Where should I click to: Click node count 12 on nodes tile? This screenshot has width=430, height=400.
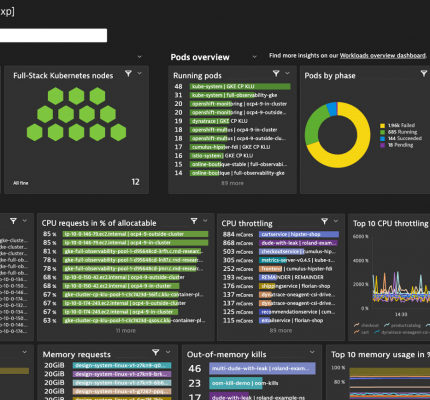135,182
